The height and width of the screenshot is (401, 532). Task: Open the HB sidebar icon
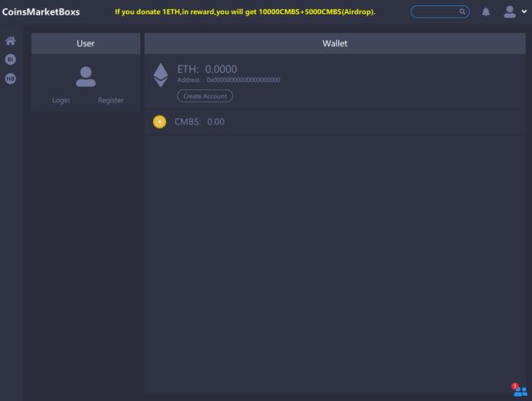(x=10, y=79)
